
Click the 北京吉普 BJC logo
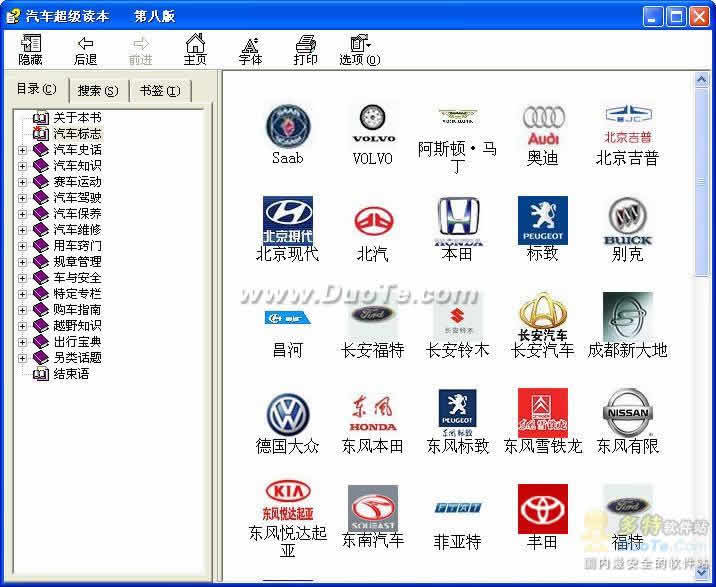pos(628,124)
